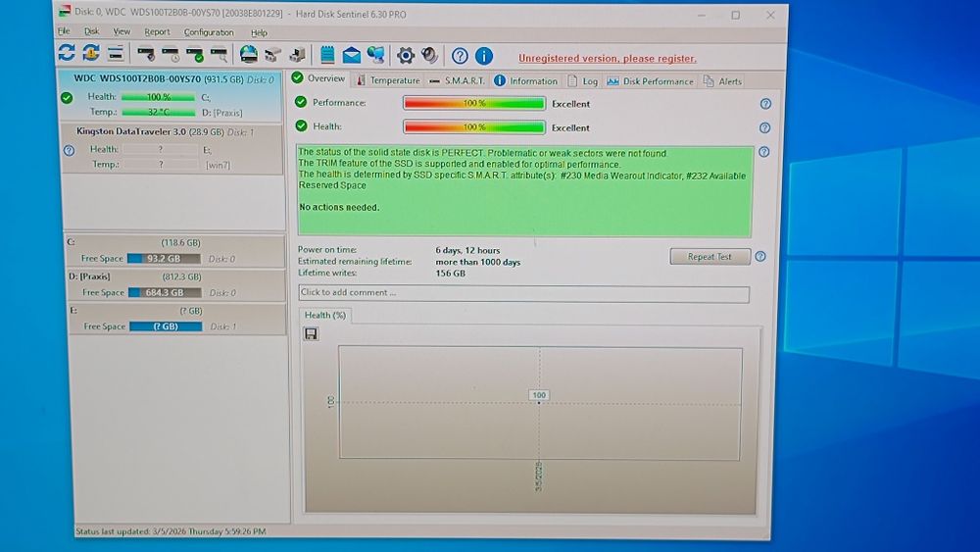Viewport: 980px width, 552px height.
Task: Switch to the Overview tab
Action: [318, 78]
